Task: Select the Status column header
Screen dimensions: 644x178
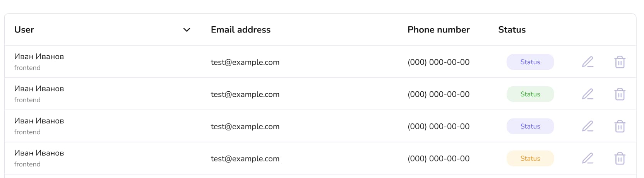Action: point(512,30)
